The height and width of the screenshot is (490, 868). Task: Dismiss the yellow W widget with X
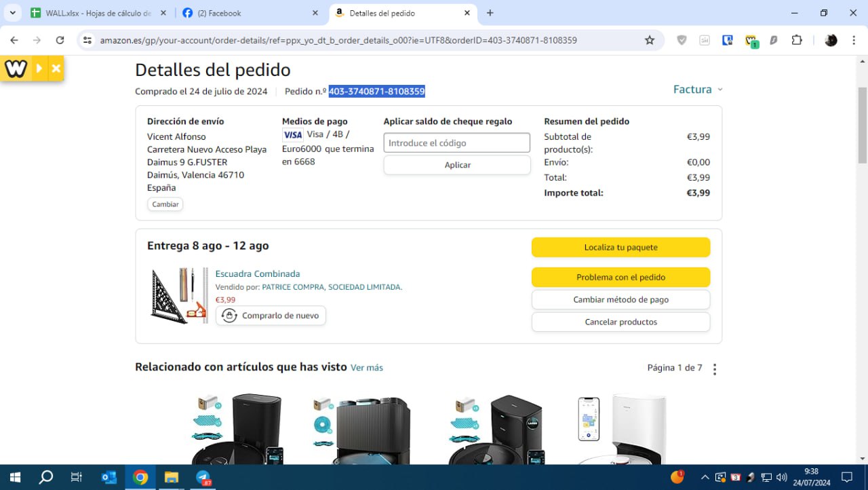click(56, 69)
